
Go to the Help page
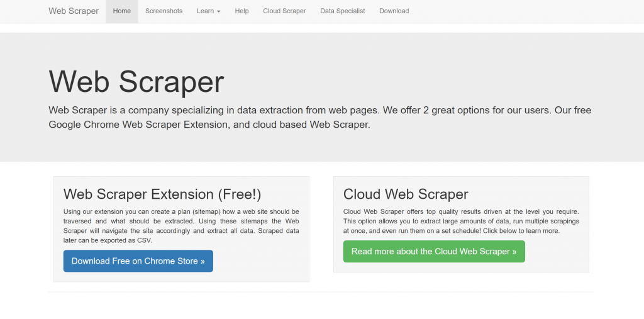pos(241,11)
